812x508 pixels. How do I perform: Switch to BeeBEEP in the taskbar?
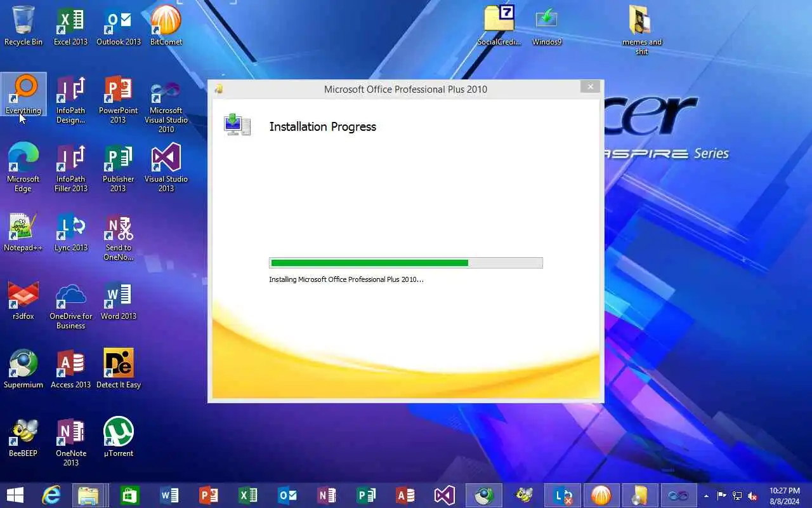[523, 495]
